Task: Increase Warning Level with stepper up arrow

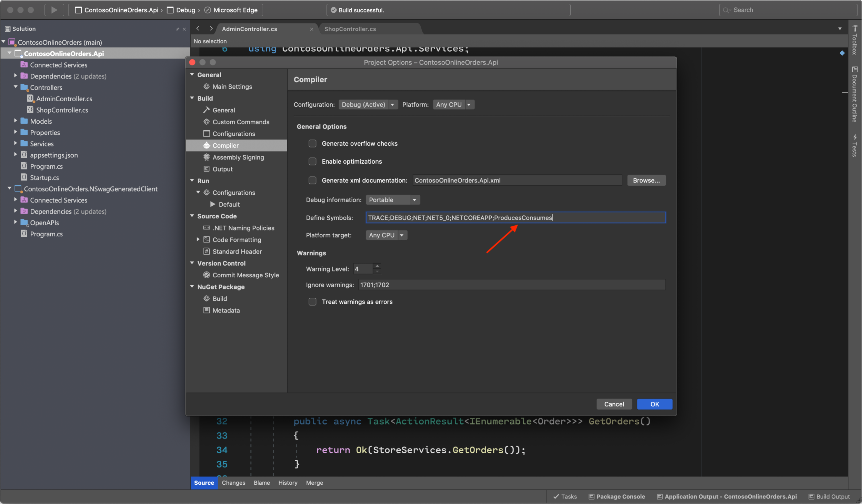Action: point(377,266)
